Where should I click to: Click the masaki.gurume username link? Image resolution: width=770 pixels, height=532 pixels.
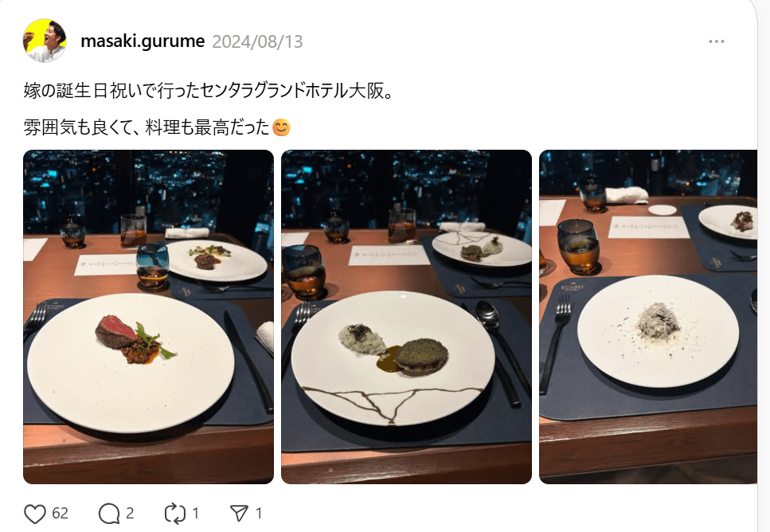pyautogui.click(x=143, y=41)
